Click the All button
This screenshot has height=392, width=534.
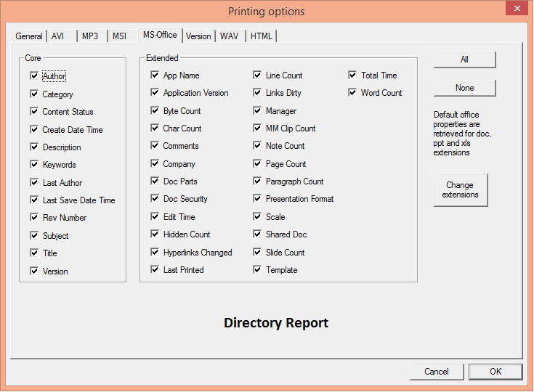click(x=464, y=60)
